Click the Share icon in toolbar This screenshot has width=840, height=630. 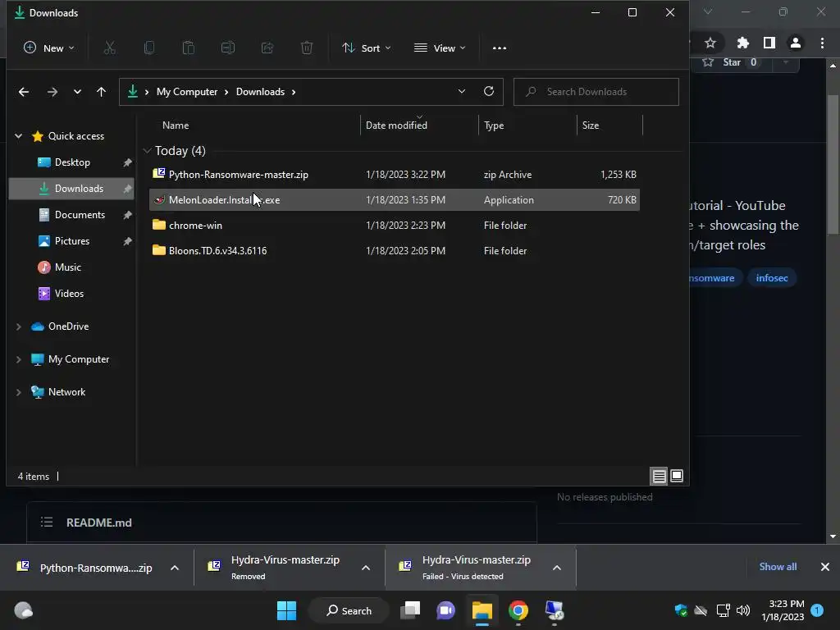[267, 48]
